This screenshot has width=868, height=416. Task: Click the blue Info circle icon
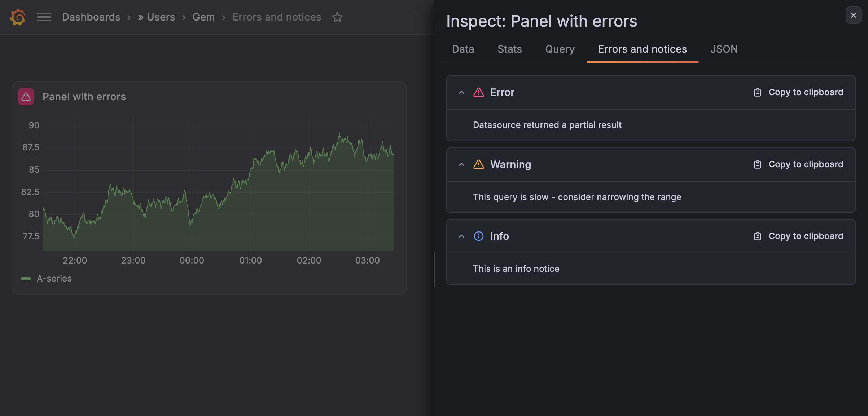[478, 236]
